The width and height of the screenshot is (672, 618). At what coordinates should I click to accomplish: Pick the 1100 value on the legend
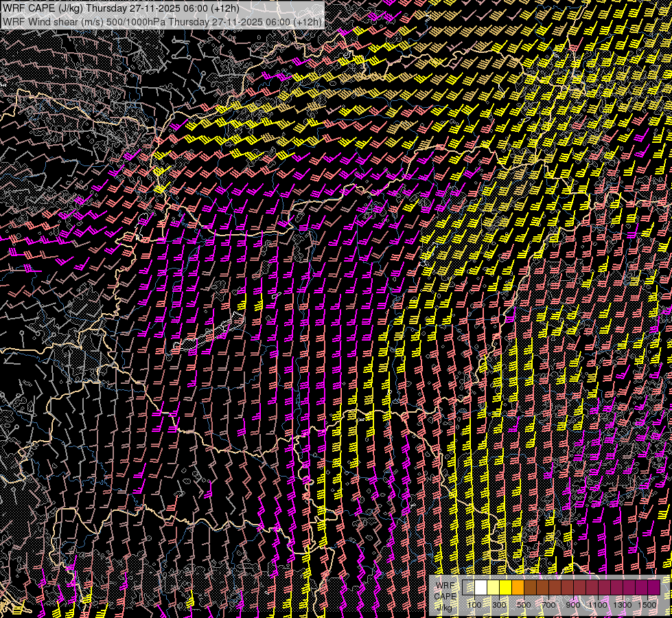[x=598, y=605]
